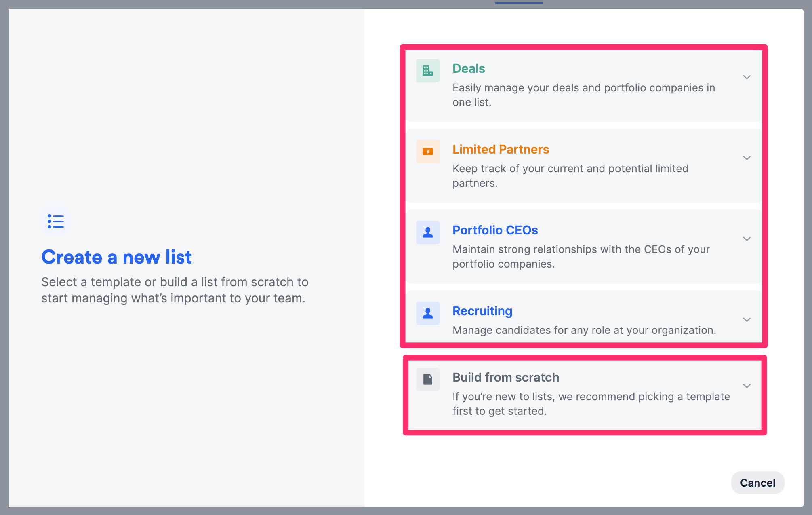
Task: Click the Build from scratch document icon
Action: (427, 379)
